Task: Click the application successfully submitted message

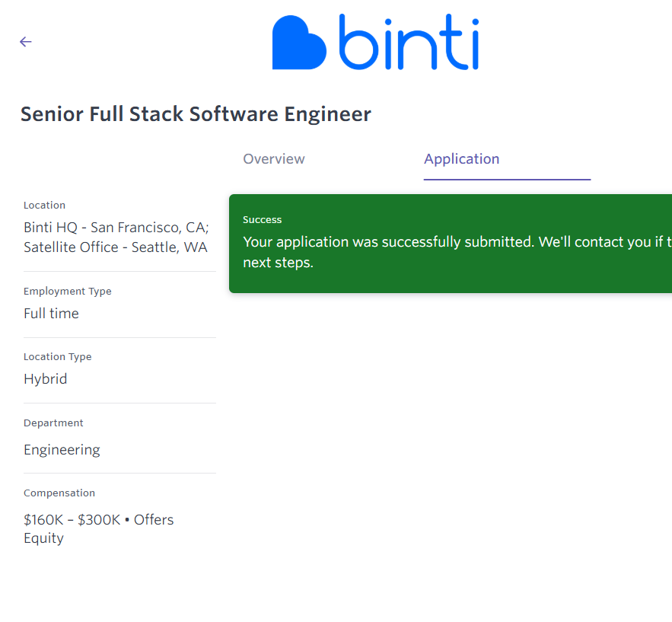Action: [457, 243]
